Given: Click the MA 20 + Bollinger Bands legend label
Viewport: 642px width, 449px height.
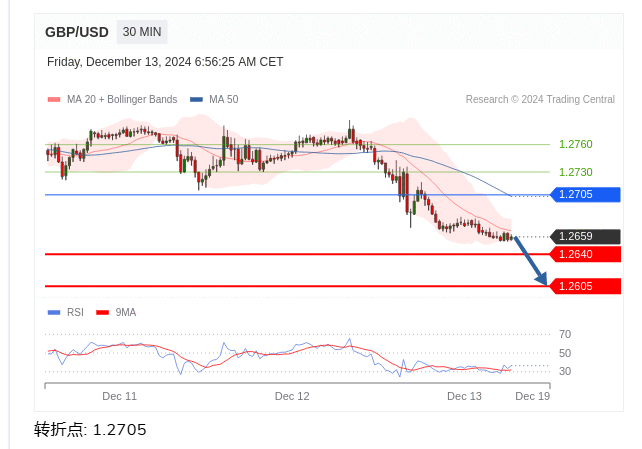Looking at the screenshot, I should 122,99.
